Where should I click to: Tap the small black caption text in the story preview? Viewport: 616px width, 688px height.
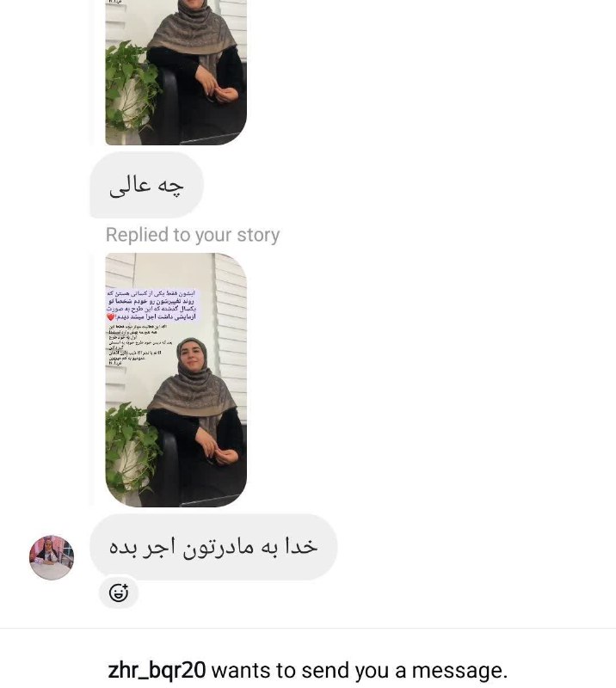[x=138, y=345]
